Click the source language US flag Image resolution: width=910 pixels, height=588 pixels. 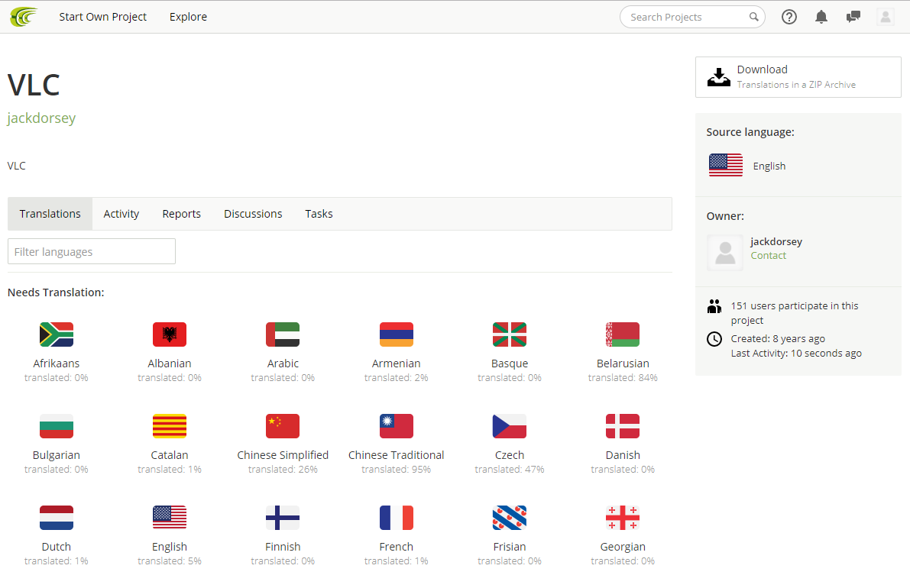point(725,165)
